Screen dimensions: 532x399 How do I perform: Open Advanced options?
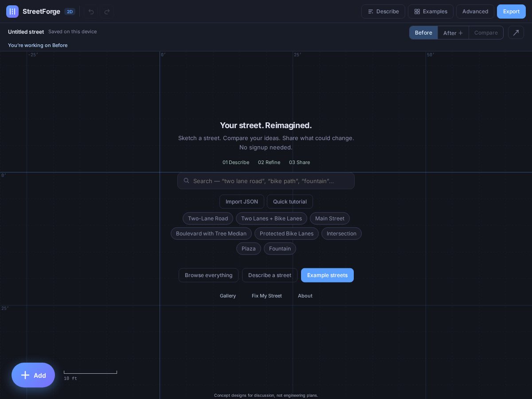(475, 12)
